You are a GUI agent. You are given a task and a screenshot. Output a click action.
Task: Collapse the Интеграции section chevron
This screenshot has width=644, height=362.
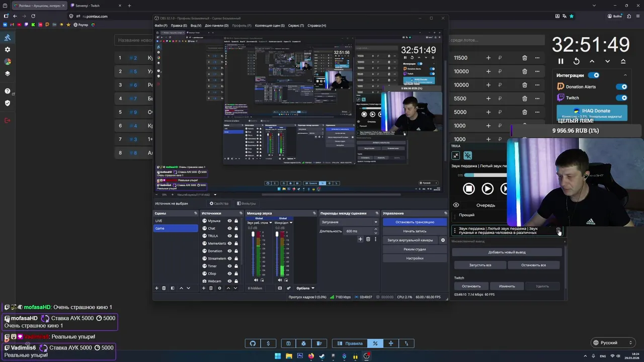click(x=625, y=75)
